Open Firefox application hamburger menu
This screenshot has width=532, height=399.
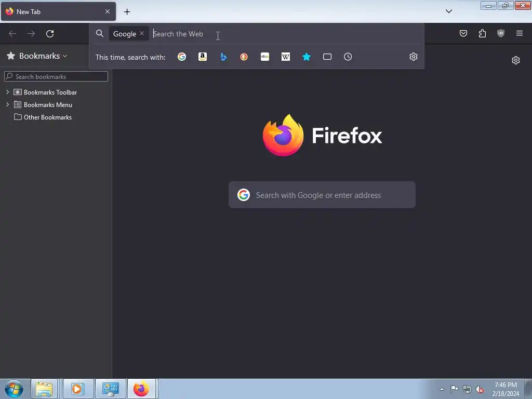point(520,33)
